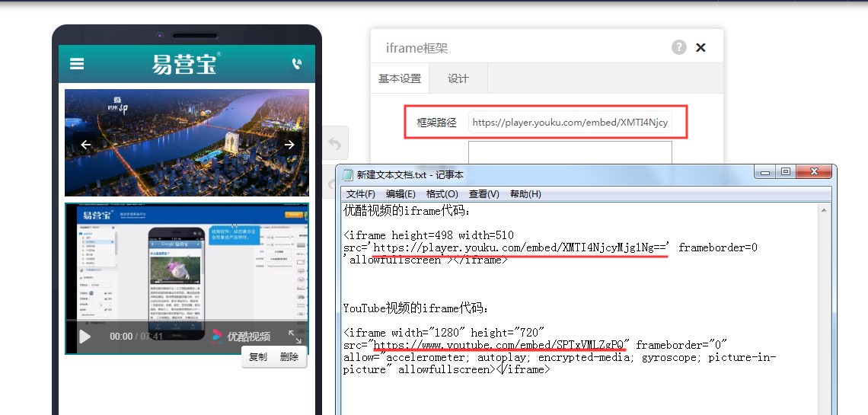This screenshot has height=415, width=868.
Task: Open the 格式(O) menu in Notepad
Action: tap(442, 194)
